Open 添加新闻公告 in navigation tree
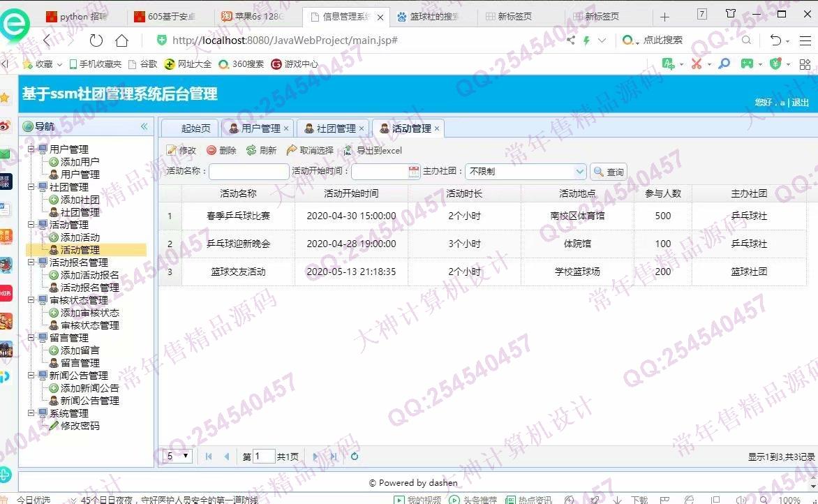Viewport: 818px width, 504px height. tap(89, 387)
